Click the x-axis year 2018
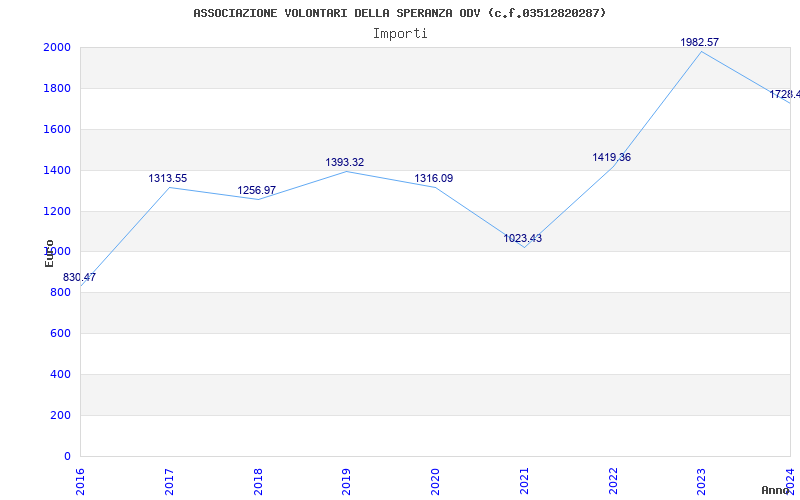The width and height of the screenshot is (800, 500). pos(258,481)
